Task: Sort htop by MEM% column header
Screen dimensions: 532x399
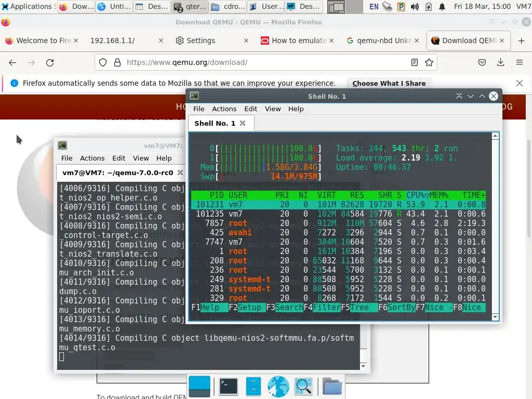Action: (x=438, y=195)
